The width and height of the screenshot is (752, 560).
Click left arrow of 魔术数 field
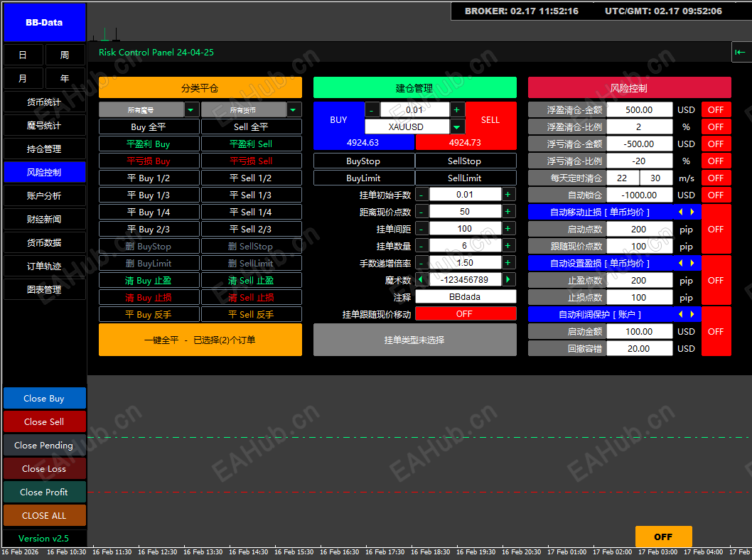click(421, 279)
